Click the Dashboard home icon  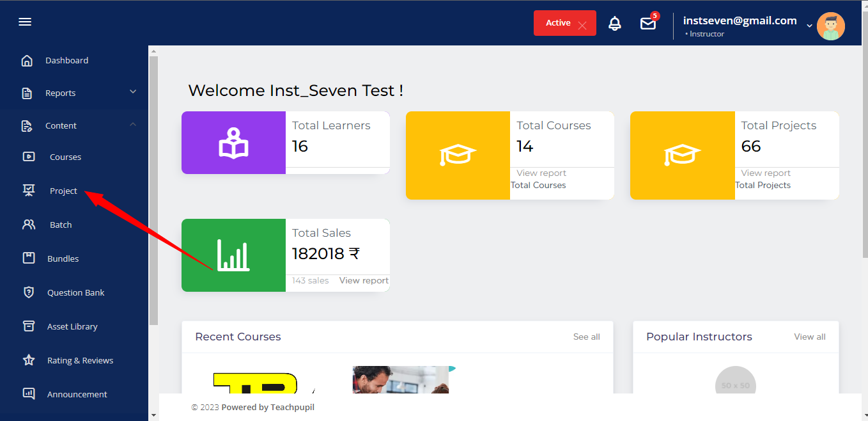coord(27,61)
